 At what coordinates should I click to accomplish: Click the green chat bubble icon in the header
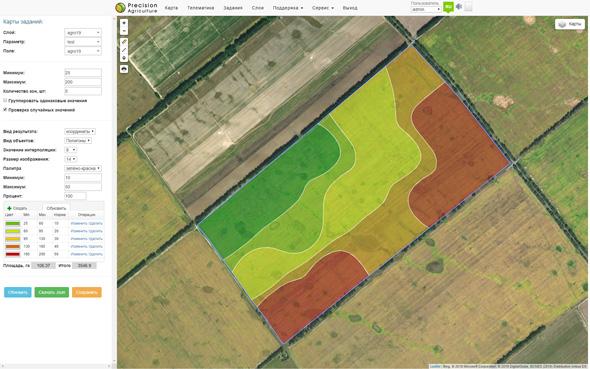pos(448,7)
